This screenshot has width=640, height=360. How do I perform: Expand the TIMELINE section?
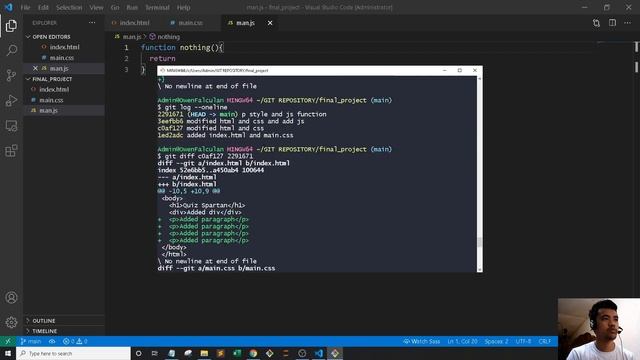tap(64, 331)
